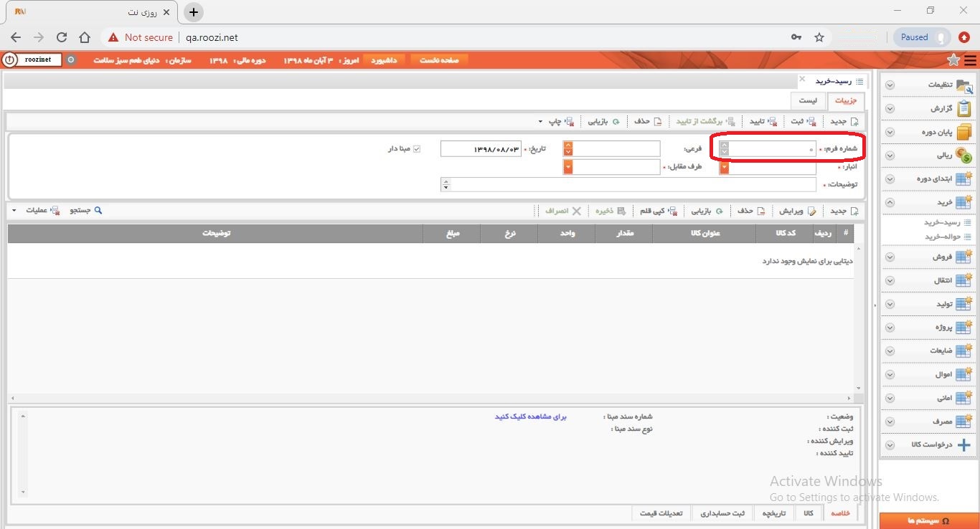
Task: Close the رسید-خرید panel tab
Action: pyautogui.click(x=802, y=79)
